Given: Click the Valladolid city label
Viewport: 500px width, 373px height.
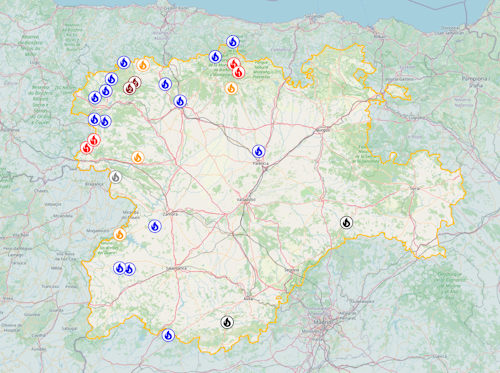Looking at the screenshot, I should pyautogui.click(x=246, y=200).
